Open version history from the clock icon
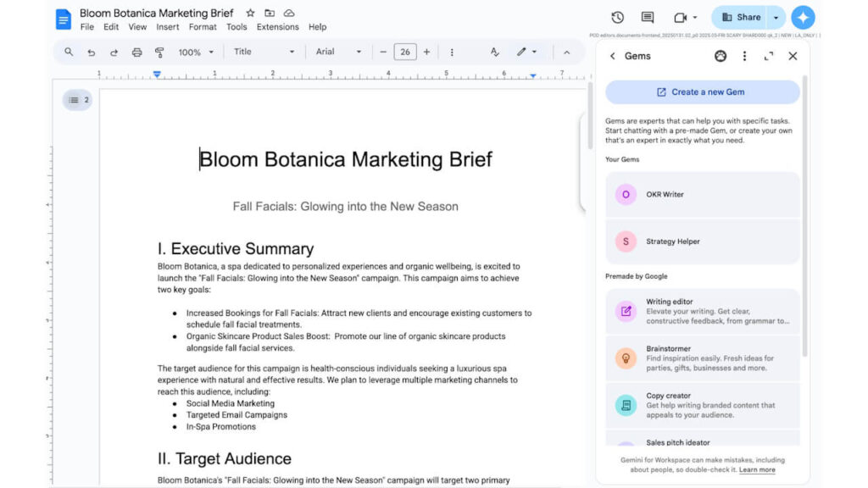Viewport: 868px width, 488px height. tap(618, 17)
